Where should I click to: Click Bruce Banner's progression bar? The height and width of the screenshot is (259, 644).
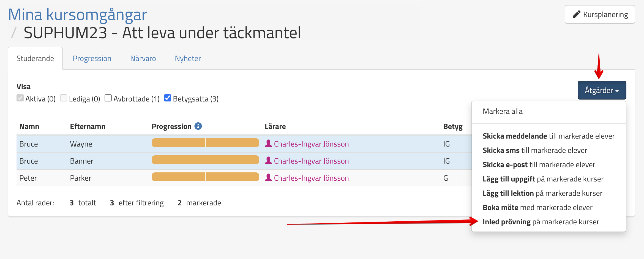pos(205,160)
